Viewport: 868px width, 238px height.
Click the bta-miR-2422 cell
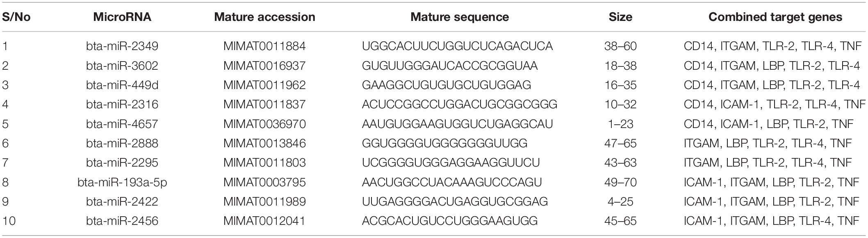tap(122, 202)
